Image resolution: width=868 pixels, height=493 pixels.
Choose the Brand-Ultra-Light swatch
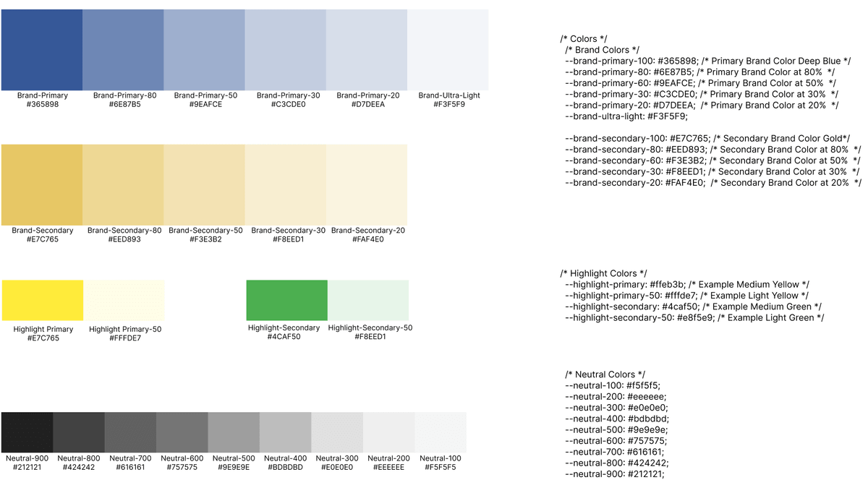coord(448,50)
